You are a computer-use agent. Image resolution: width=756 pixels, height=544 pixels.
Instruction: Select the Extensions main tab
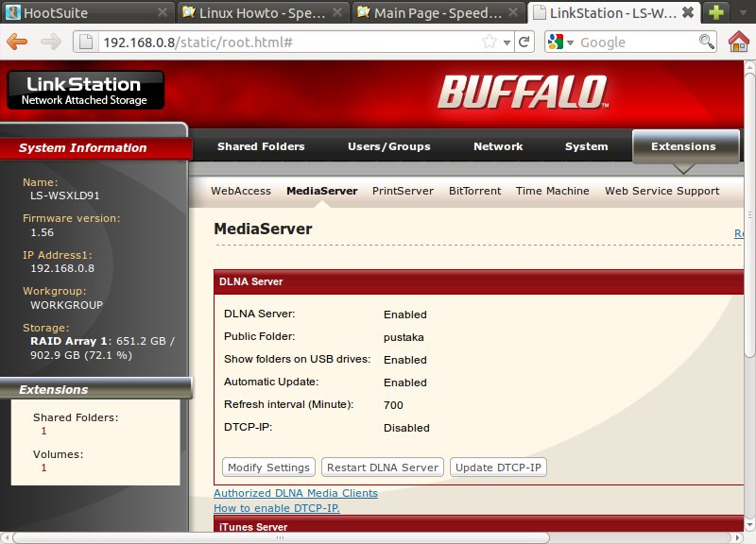coord(685,146)
